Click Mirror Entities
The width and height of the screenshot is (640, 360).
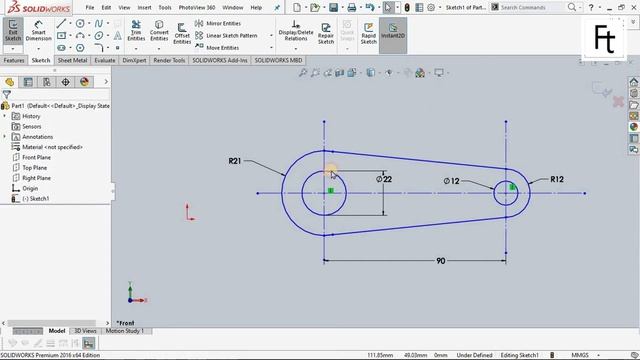pos(218,23)
